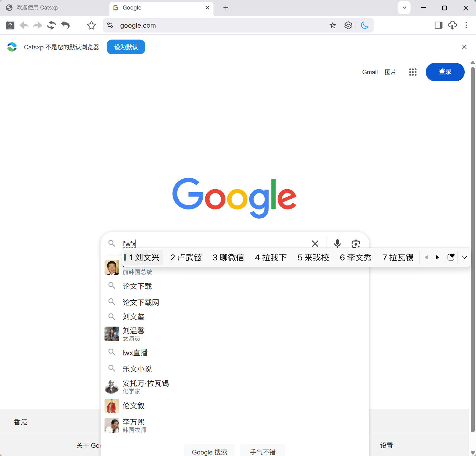Viewport: 476px width, 456px height.
Task: Open the 设置 footer link
Action: click(387, 445)
